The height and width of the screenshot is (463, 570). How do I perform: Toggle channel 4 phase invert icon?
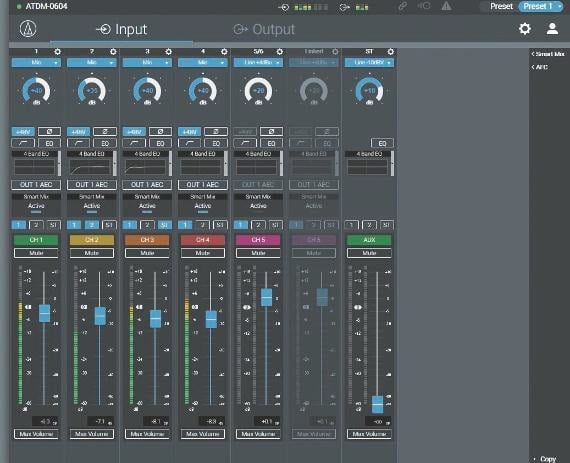[216, 131]
